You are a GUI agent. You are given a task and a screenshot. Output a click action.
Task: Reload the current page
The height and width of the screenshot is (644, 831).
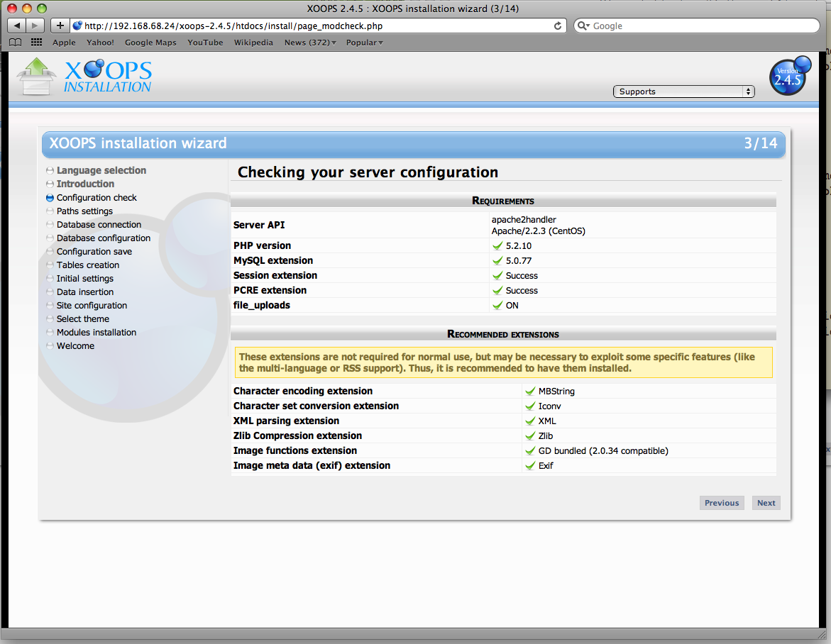click(x=558, y=26)
